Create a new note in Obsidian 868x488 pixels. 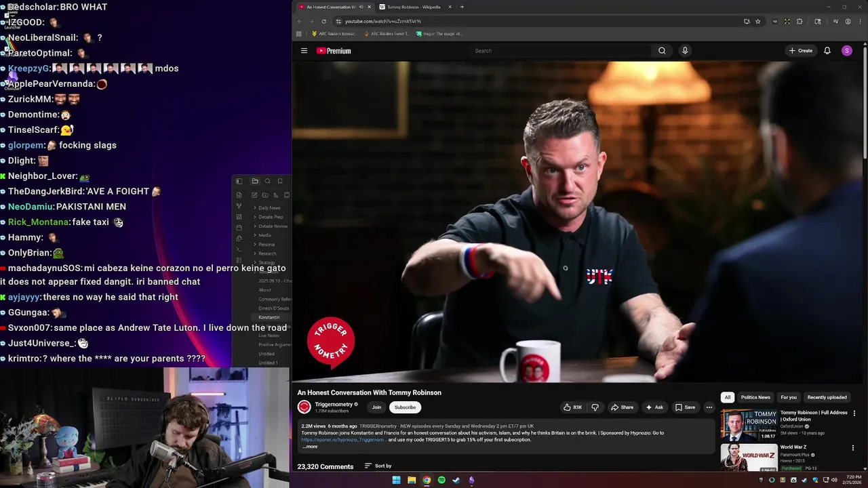254,195
